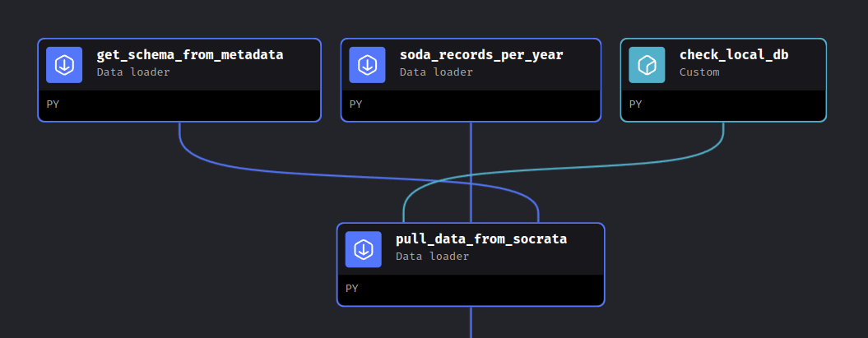Click the PY footer of soda_records_per_year
868x338 pixels.
(x=471, y=105)
